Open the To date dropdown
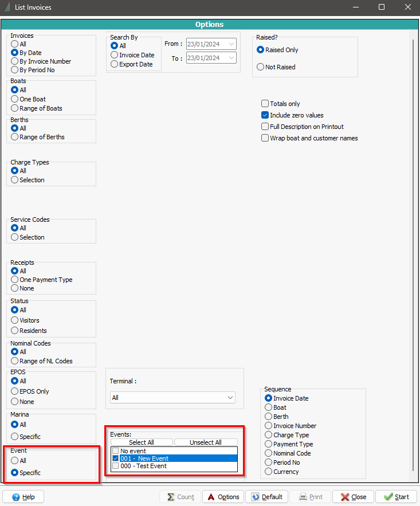The width and height of the screenshot is (420, 506). tap(231, 58)
